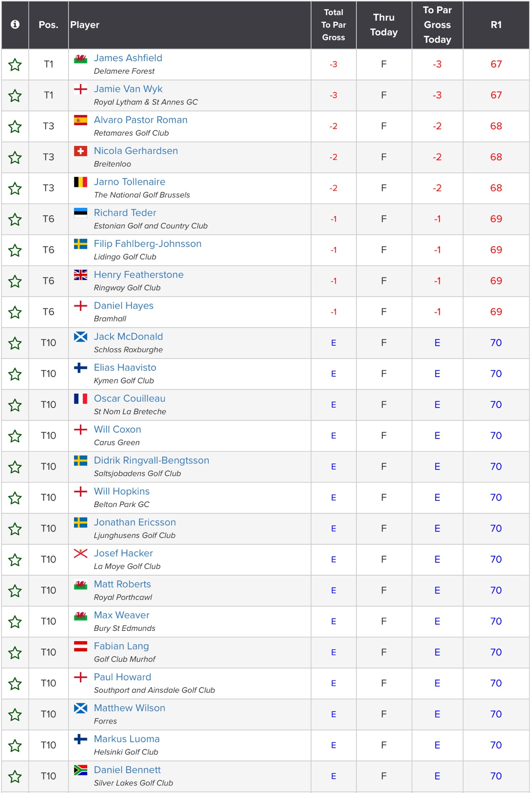Sort by the R1 column header
The height and width of the screenshot is (793, 532).
click(496, 25)
